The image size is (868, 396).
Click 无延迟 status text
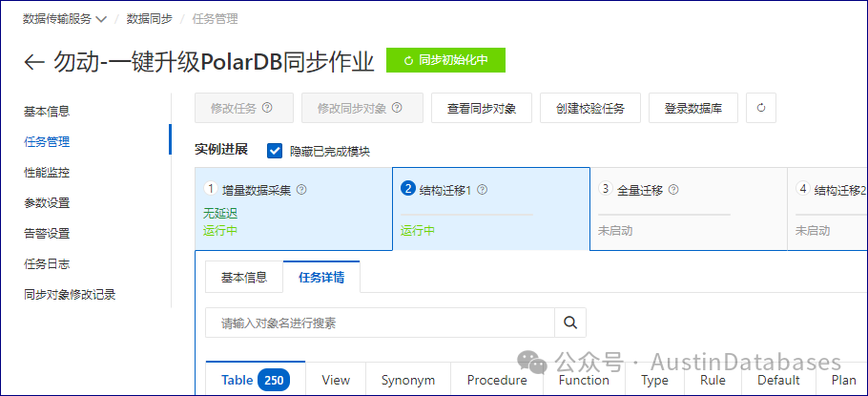pos(220,214)
